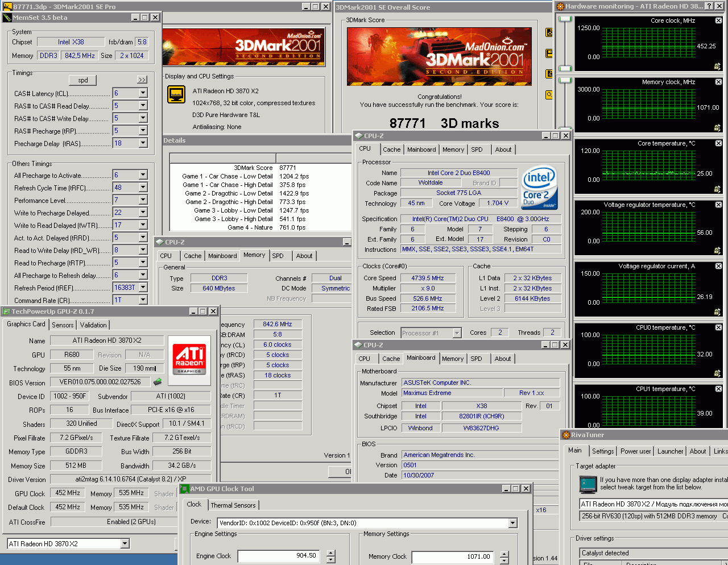
Task: Close the Voltage regulator temperature graph
Action: pos(718,205)
